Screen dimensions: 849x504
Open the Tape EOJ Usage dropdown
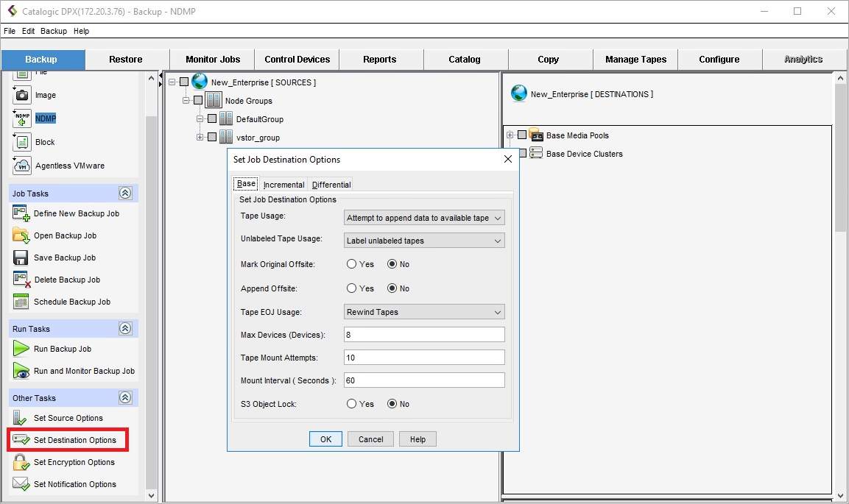click(424, 312)
